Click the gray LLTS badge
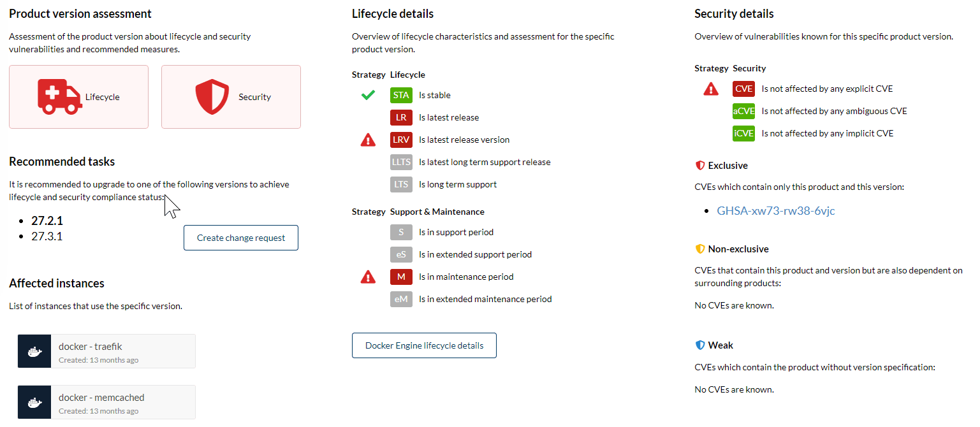The image size is (980, 427). [401, 163]
